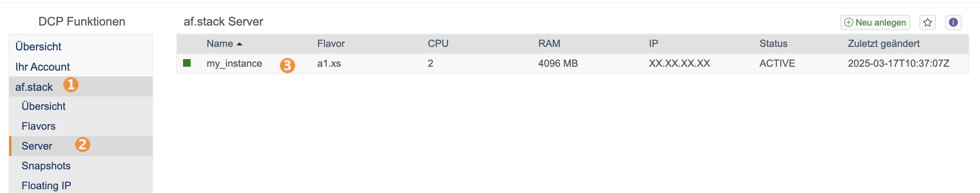The height and width of the screenshot is (193, 980).
Task: Click the green status square of my_instance
Action: (x=187, y=63)
